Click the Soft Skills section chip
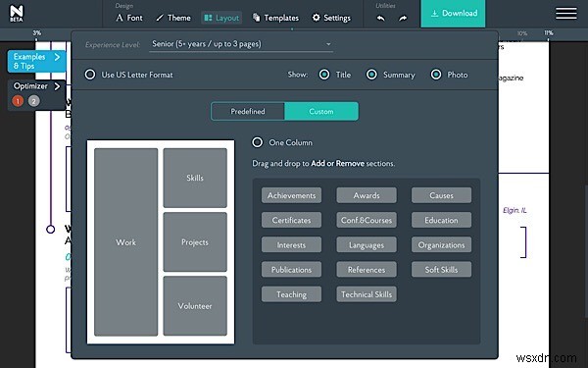The image size is (588, 368). [441, 270]
